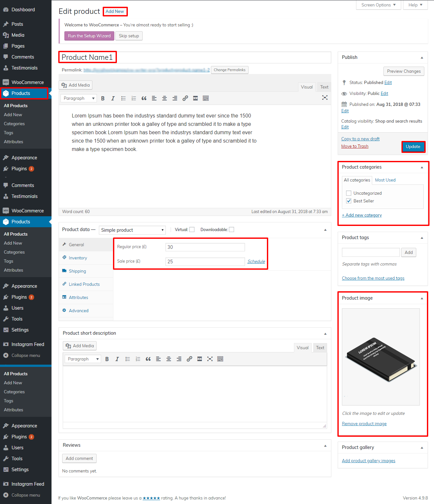Viewport: 434px width, 504px height.
Task: Enable the Virtual product checkbox
Action: pyautogui.click(x=192, y=230)
